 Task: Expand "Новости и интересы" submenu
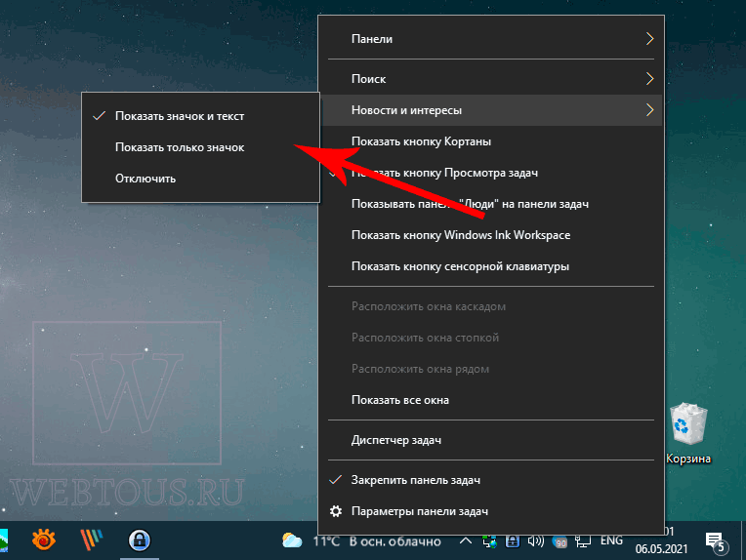[491, 110]
